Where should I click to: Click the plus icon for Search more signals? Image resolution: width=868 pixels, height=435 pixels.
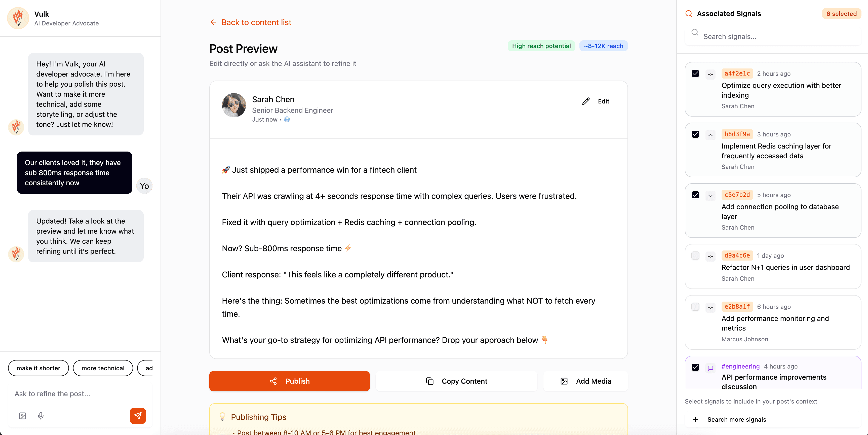(695, 419)
